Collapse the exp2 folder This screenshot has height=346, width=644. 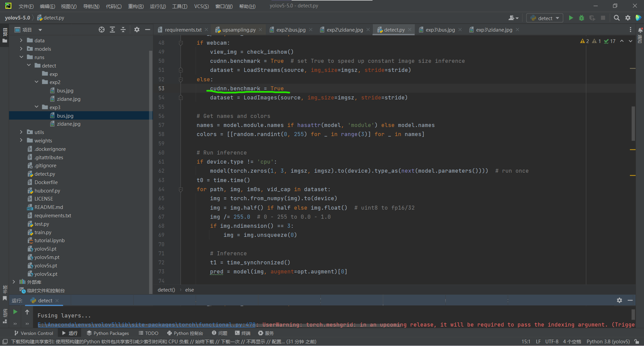pos(37,82)
